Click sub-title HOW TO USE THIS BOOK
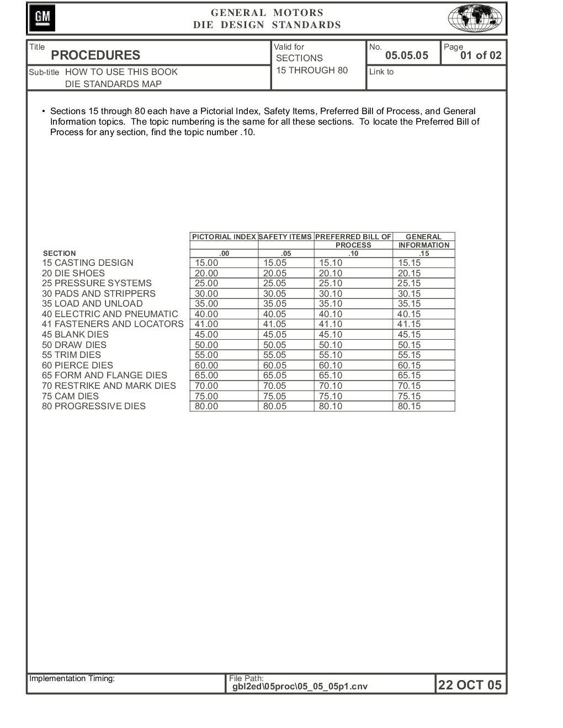Screen dimensions: 563x728 click(121, 72)
